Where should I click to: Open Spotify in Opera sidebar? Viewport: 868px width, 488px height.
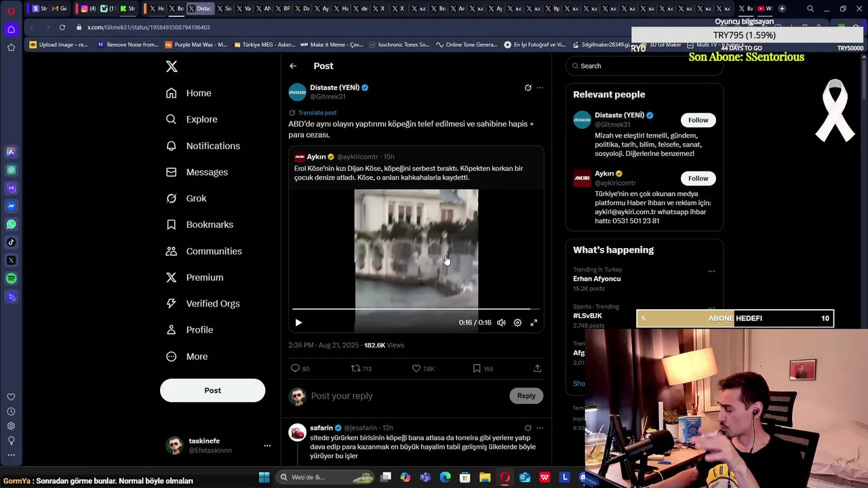(11, 279)
